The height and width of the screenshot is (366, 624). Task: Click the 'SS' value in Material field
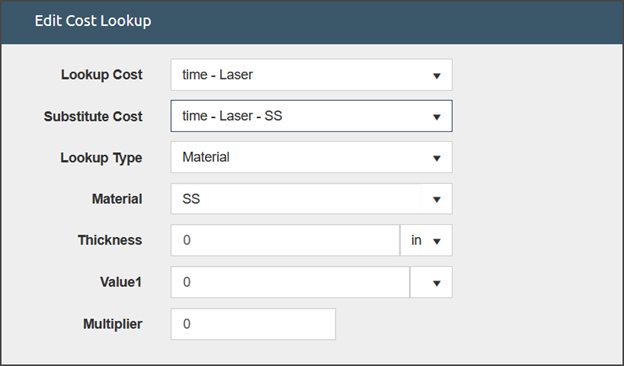tap(191, 199)
